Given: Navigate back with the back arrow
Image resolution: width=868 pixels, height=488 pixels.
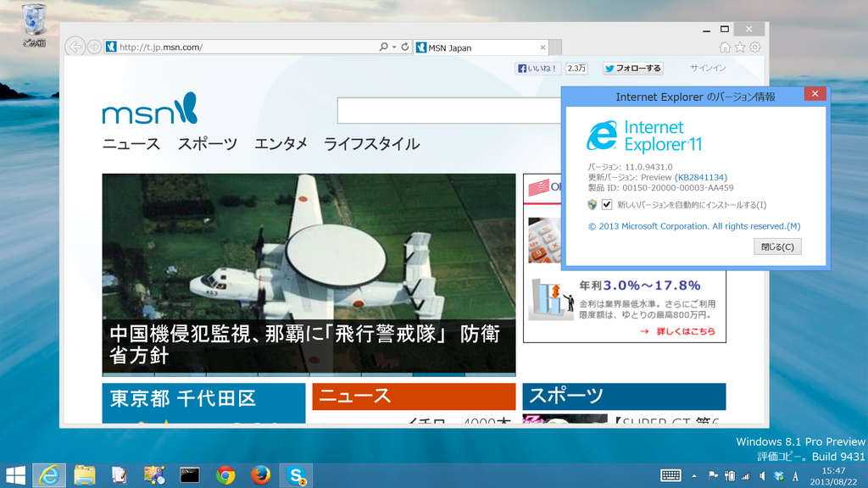Looking at the screenshot, I should point(75,47).
